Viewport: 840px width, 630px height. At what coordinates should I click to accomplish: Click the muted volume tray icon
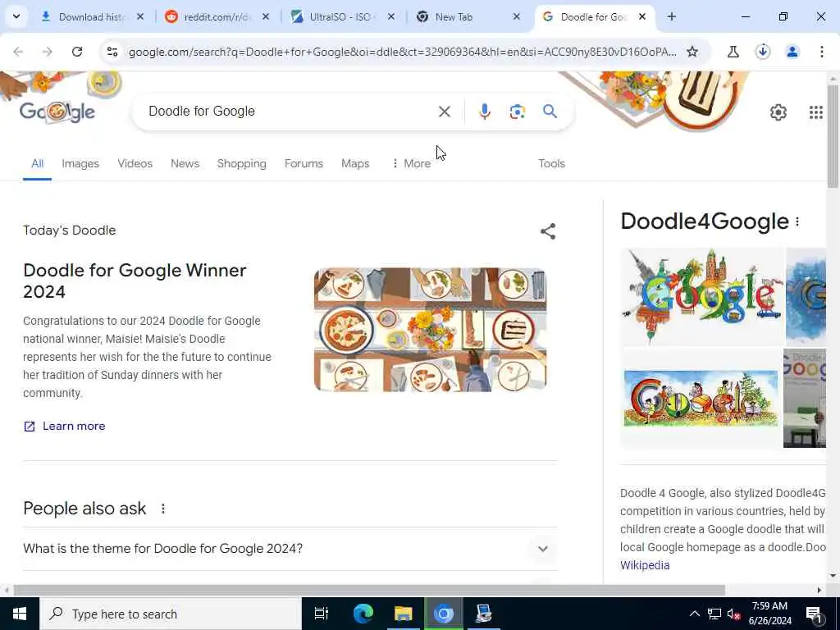[733, 614]
